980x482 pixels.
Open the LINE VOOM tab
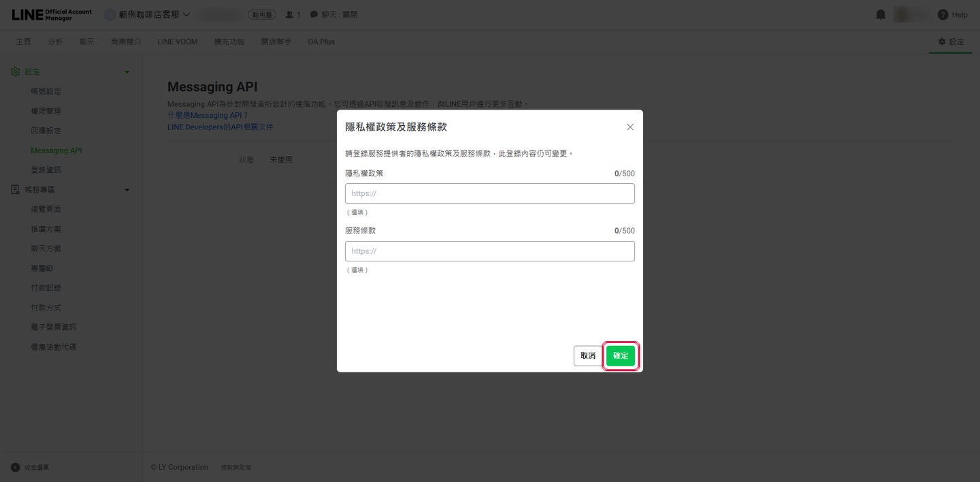point(178,42)
